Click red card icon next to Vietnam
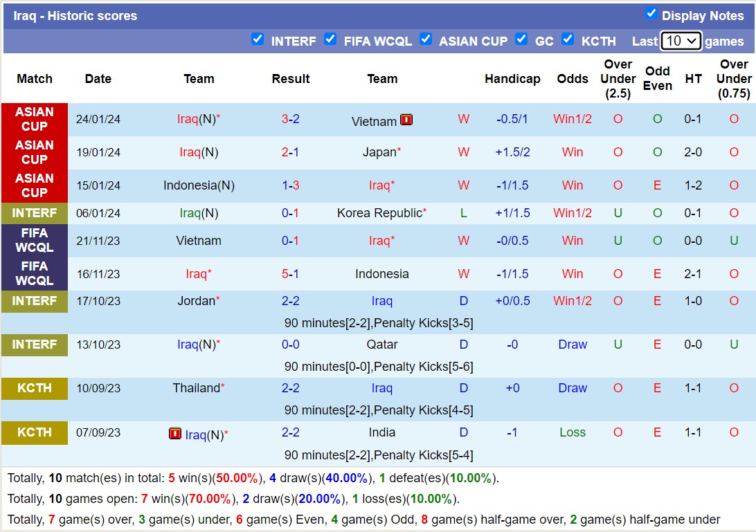 pos(406,120)
